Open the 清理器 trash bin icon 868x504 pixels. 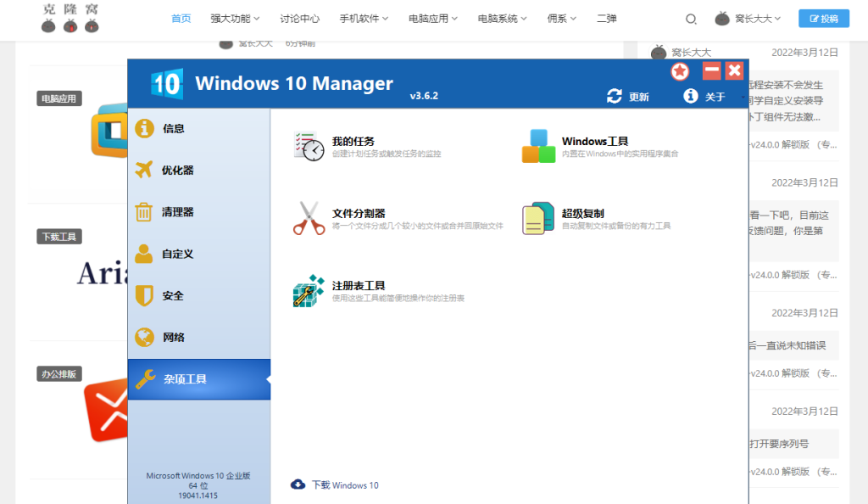click(143, 211)
